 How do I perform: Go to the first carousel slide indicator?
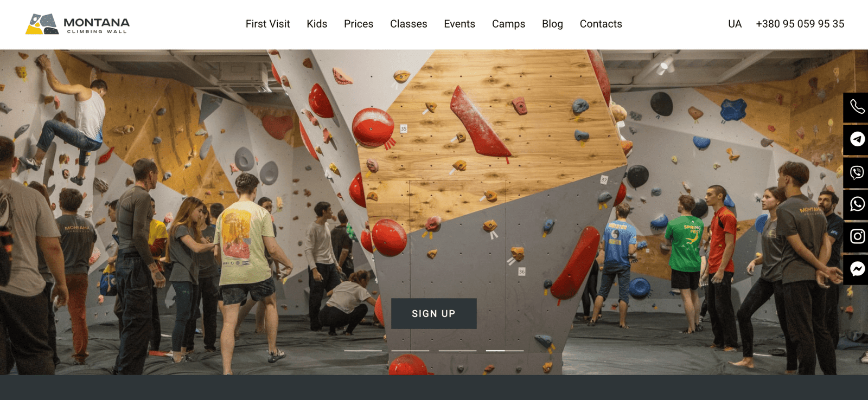pyautogui.click(x=363, y=351)
